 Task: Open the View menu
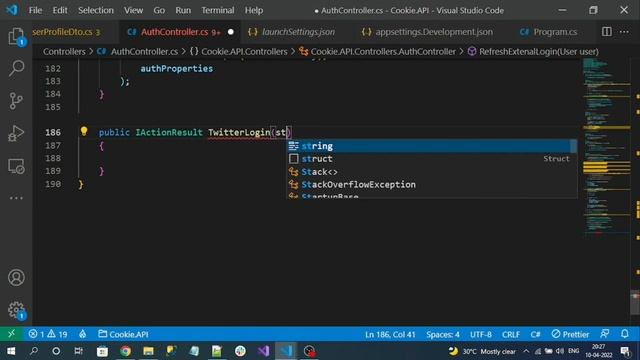[133, 10]
